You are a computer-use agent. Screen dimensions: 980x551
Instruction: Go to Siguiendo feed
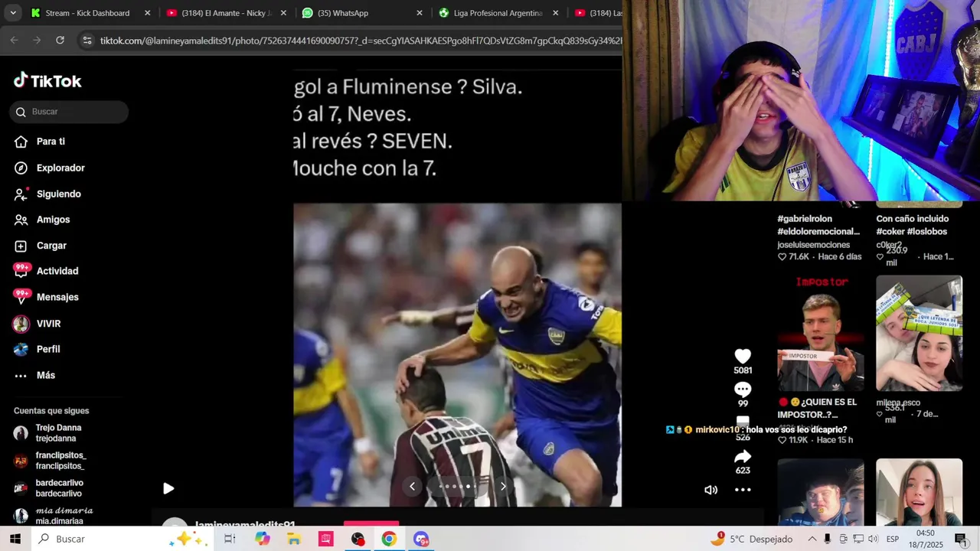[47, 194]
